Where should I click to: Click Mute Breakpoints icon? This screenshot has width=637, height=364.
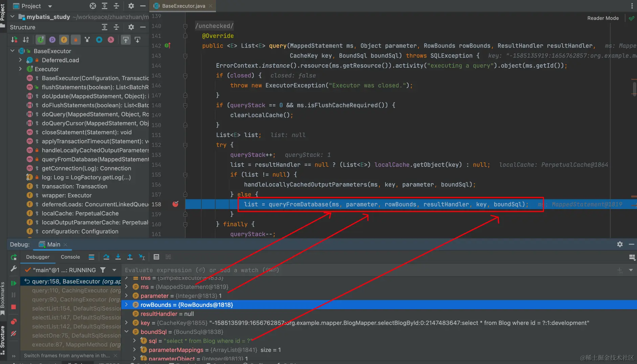(14, 334)
